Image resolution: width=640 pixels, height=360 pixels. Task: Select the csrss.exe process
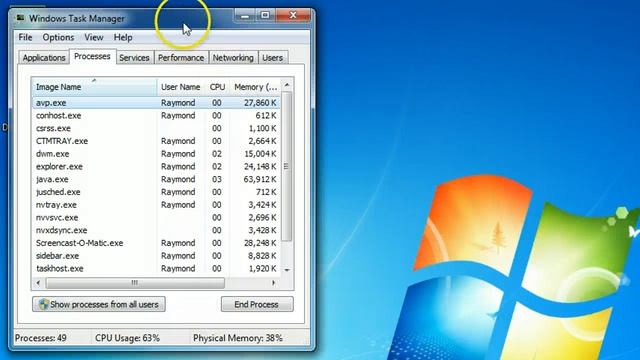[x=156, y=128]
